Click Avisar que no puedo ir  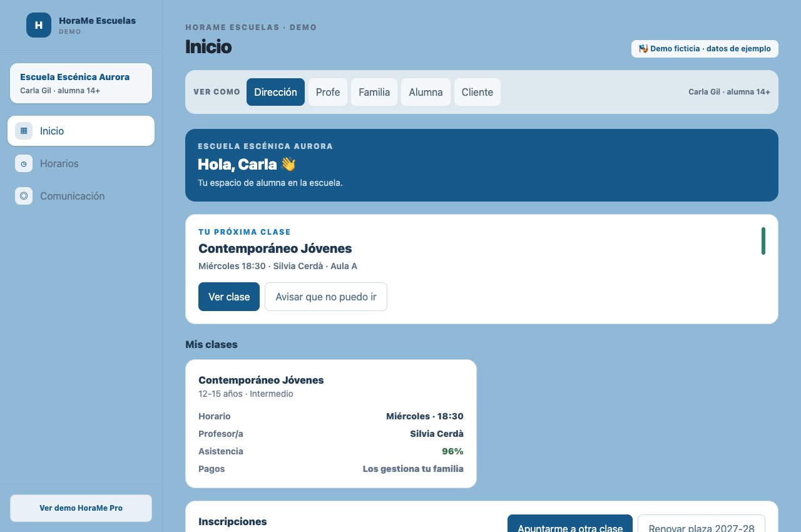pyautogui.click(x=326, y=297)
